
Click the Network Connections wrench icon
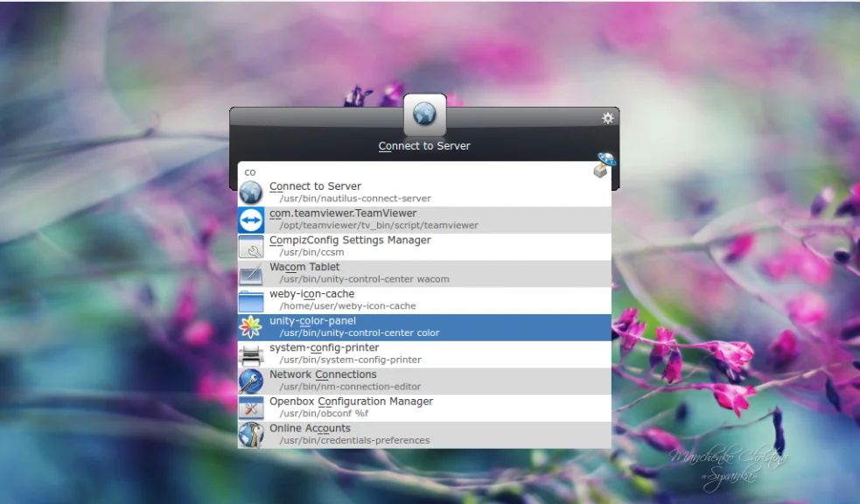pyautogui.click(x=251, y=381)
